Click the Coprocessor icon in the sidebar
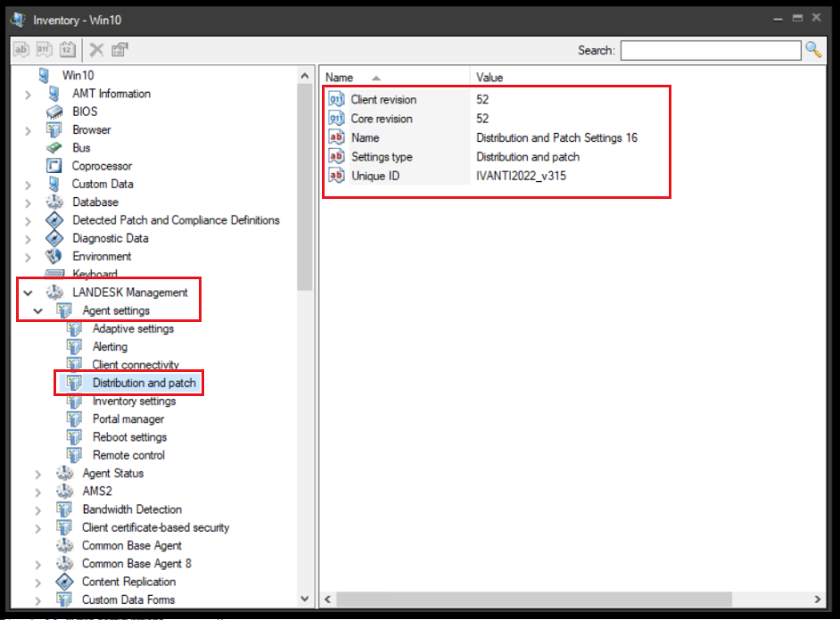The width and height of the screenshot is (840, 620). click(x=55, y=165)
